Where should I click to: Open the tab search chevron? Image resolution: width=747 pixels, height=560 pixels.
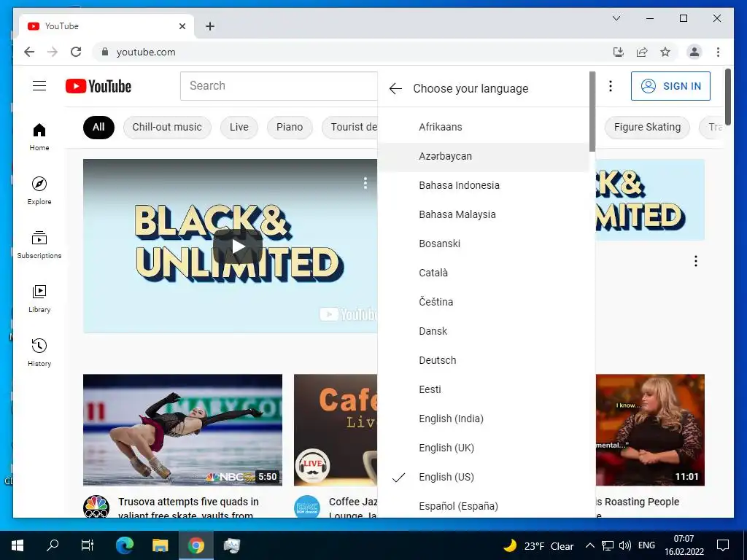[x=616, y=18]
